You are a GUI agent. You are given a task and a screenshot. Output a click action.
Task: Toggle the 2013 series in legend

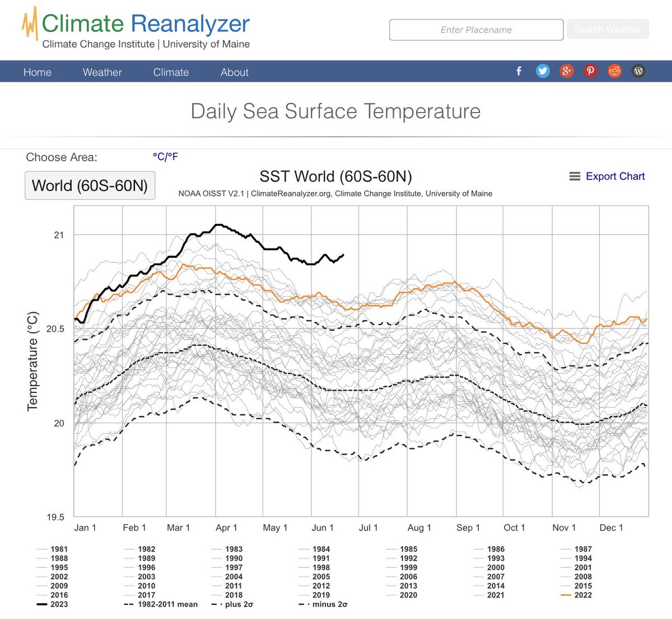(402, 586)
